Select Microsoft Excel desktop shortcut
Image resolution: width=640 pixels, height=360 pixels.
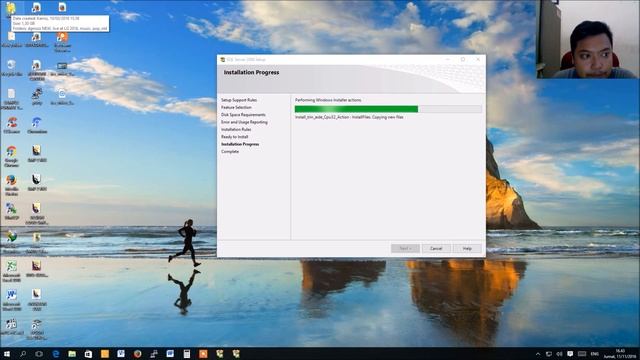click(x=11, y=271)
